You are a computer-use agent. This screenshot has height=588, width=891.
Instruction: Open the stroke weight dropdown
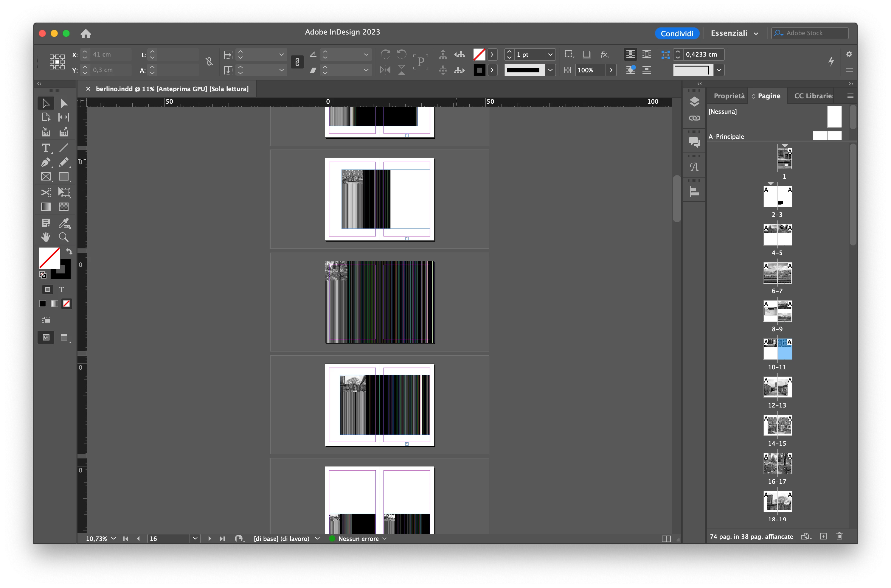point(550,55)
